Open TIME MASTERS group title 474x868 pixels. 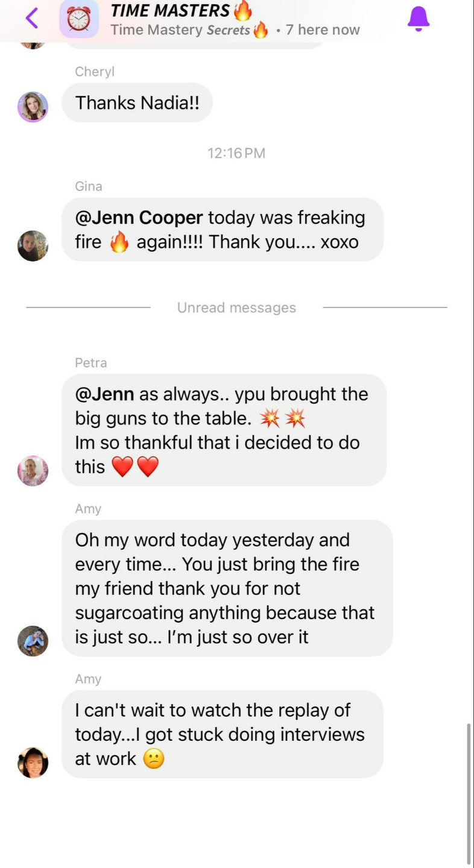[181, 10]
